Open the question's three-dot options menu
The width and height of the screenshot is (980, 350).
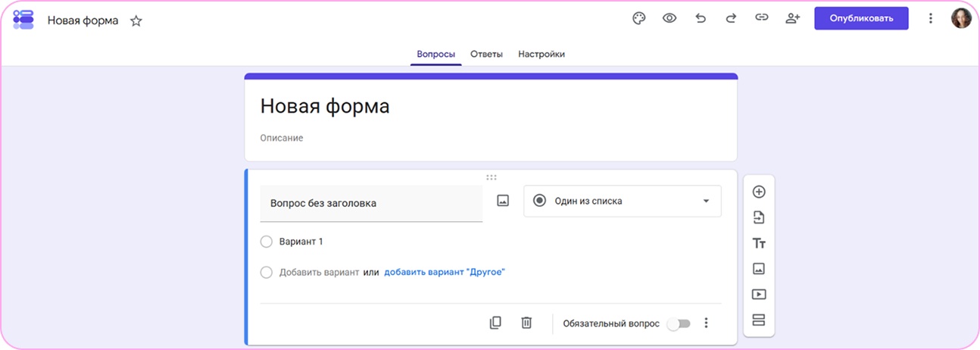coord(706,323)
